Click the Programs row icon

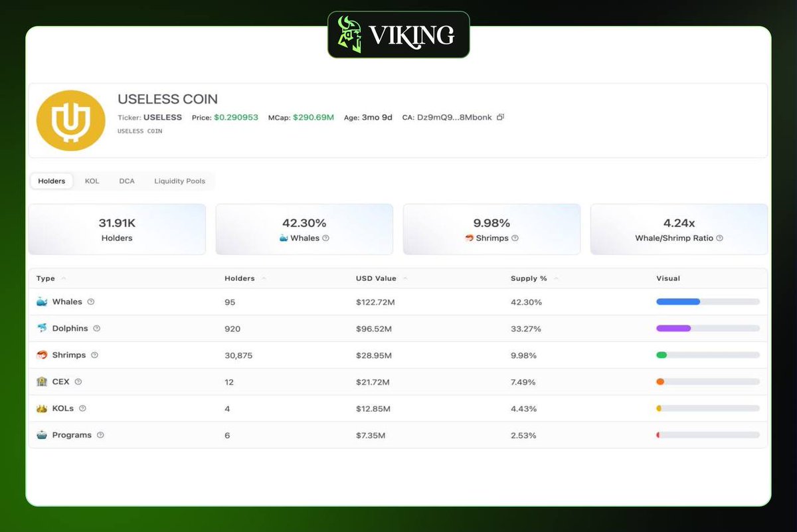click(42, 435)
